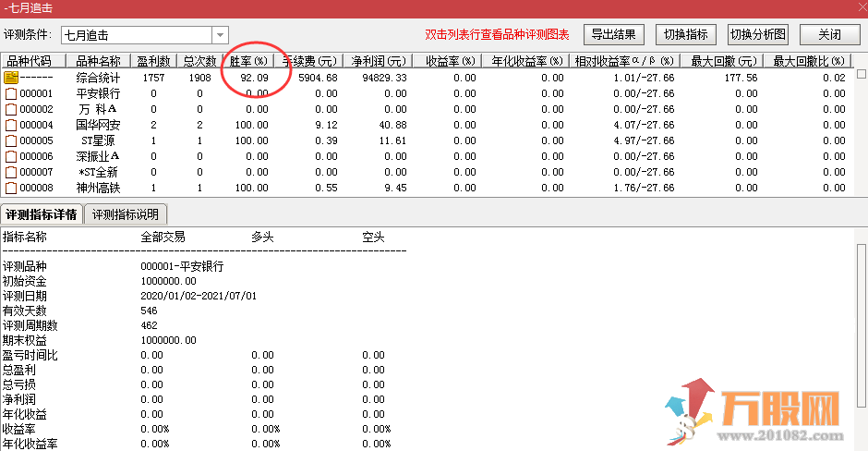
Task: Click the 11.61 net profit for ST星源
Action: 392,140
